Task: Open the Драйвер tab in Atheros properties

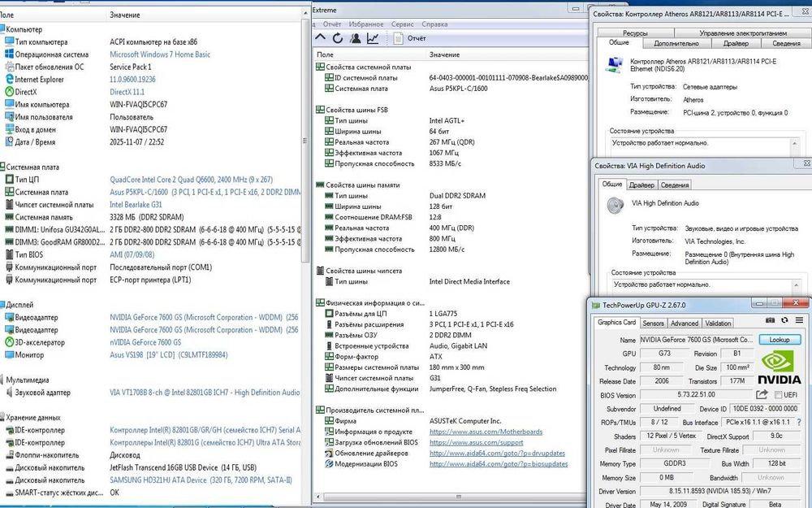Action: click(x=736, y=43)
